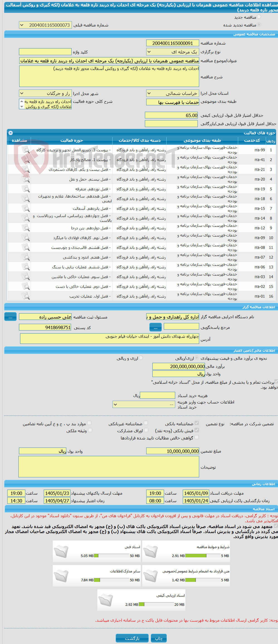Open view icon for row rra-12
The height and width of the screenshot is (644, 278).
26,228
